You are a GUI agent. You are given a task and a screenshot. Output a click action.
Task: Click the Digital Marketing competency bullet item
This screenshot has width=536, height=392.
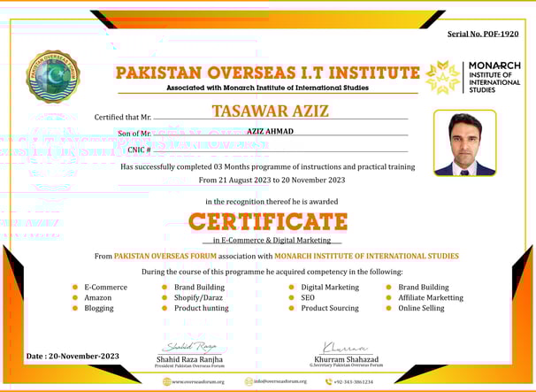[330, 288]
